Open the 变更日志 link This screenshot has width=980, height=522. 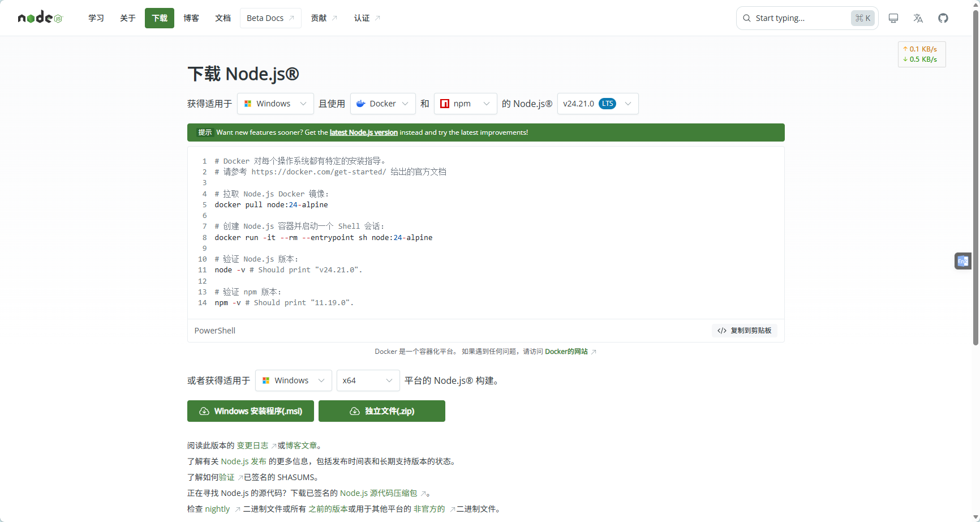[252, 446]
